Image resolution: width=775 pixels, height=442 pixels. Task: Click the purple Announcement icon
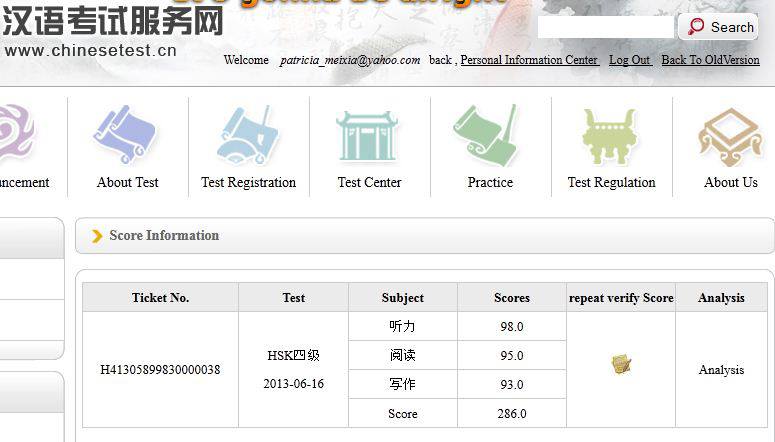pos(15,135)
